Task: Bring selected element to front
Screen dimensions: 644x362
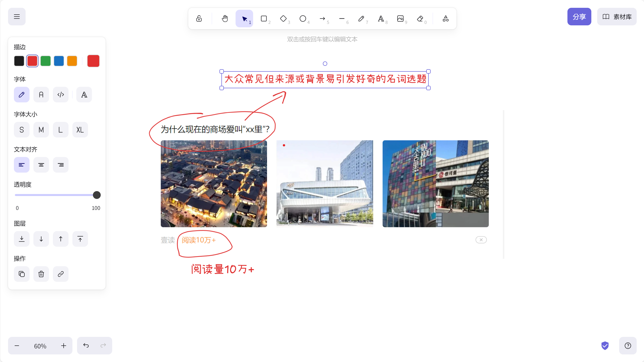Action: point(80,239)
